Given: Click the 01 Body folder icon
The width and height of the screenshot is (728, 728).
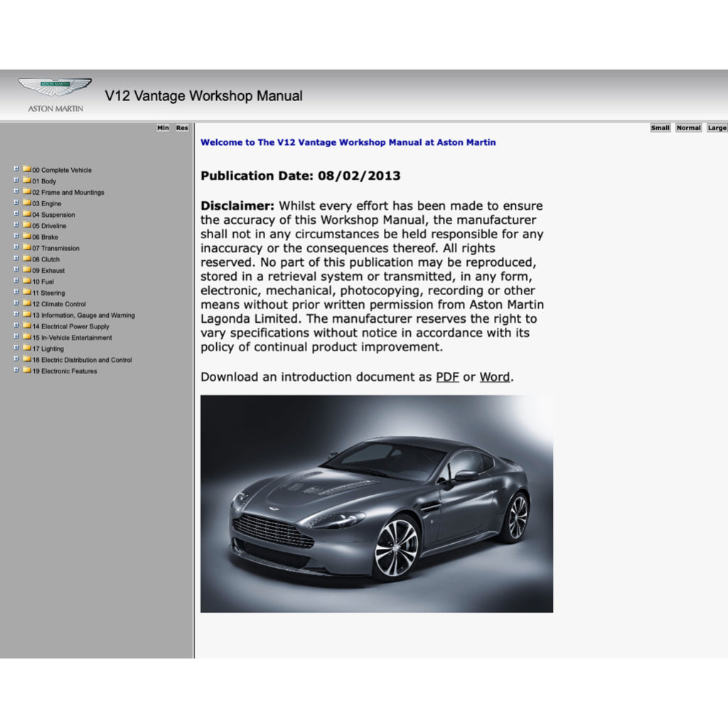Looking at the screenshot, I should (x=27, y=181).
